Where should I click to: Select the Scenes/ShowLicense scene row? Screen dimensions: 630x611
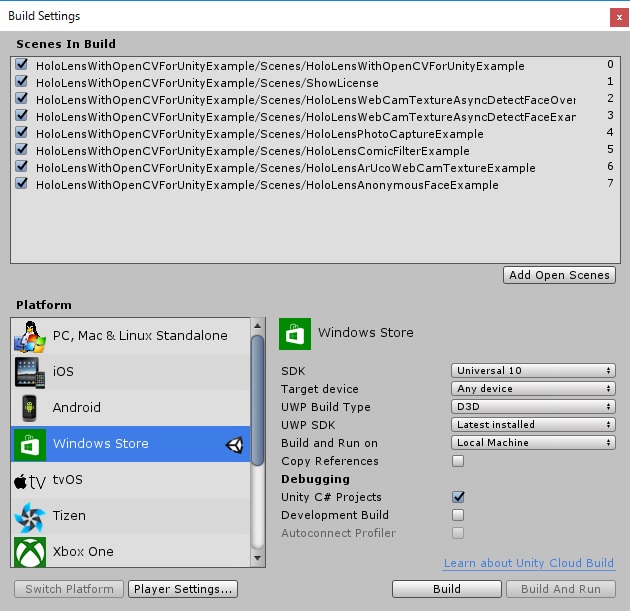[x=315, y=83]
